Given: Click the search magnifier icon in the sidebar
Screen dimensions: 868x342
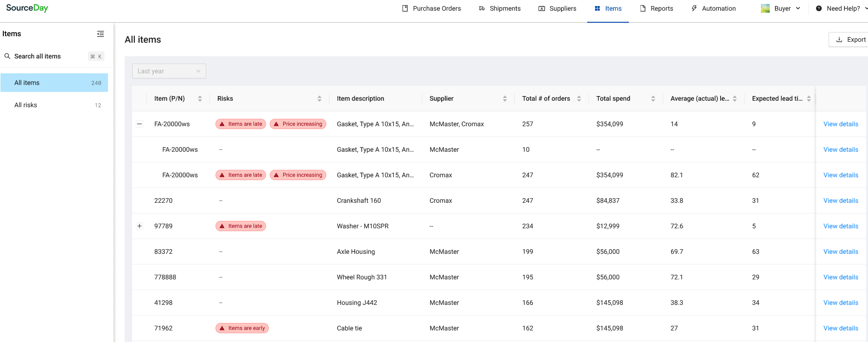Looking at the screenshot, I should 7,56.
